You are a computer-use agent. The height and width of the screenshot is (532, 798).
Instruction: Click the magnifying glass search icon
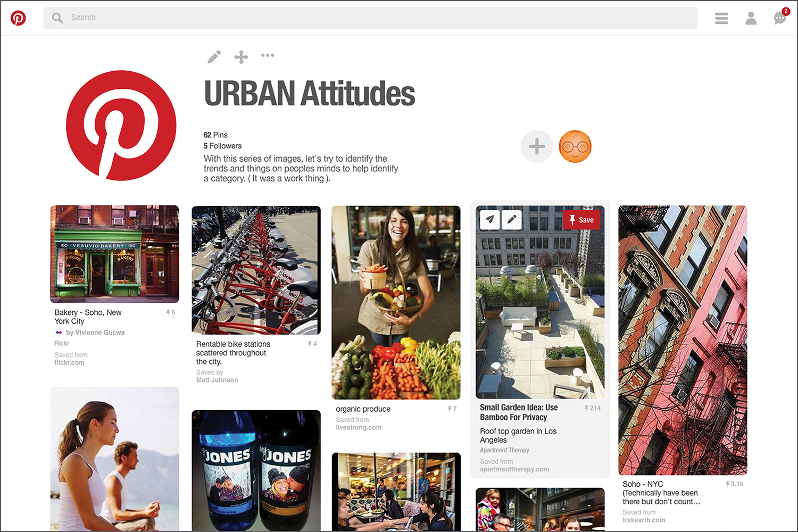coord(57,18)
